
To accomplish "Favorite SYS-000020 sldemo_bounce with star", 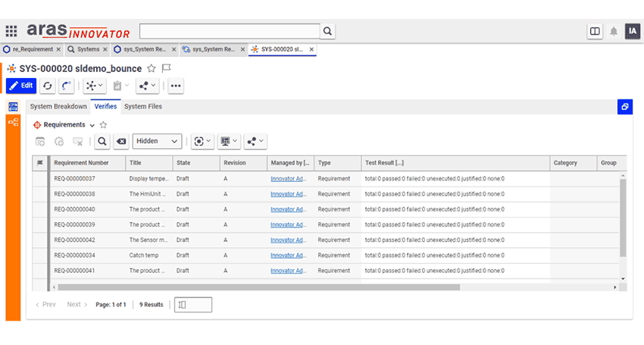I will (152, 68).
